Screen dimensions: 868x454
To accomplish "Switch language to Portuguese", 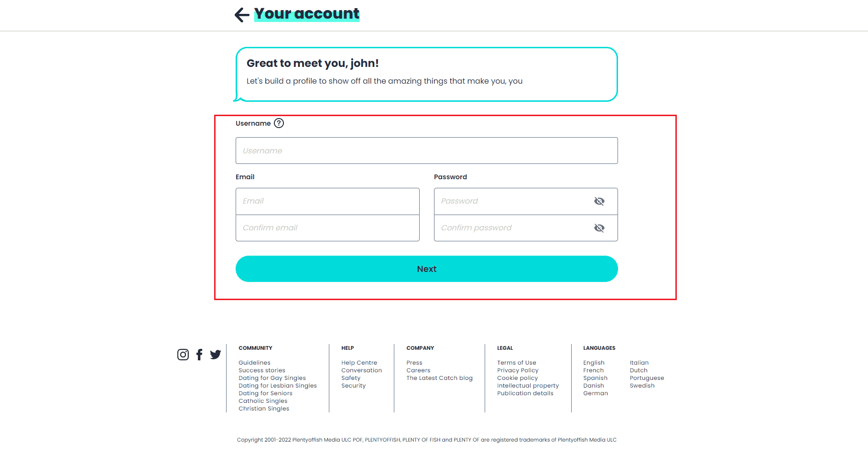I will [x=647, y=378].
